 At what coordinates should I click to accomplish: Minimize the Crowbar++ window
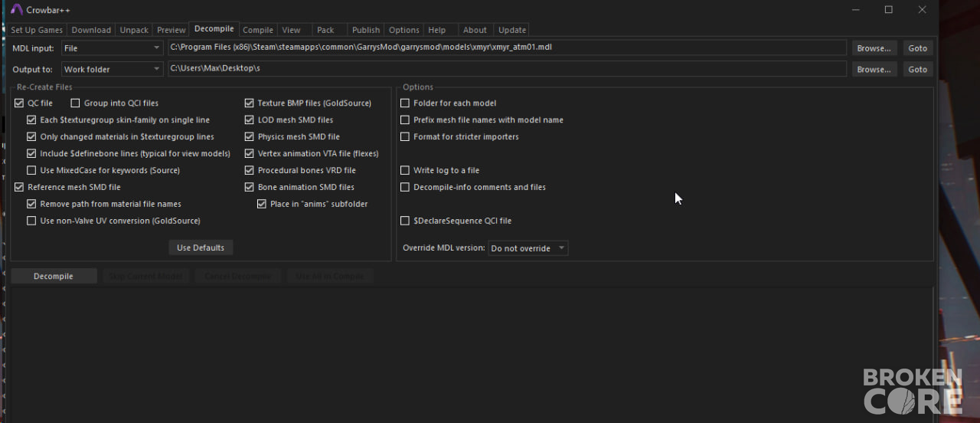[854, 9]
